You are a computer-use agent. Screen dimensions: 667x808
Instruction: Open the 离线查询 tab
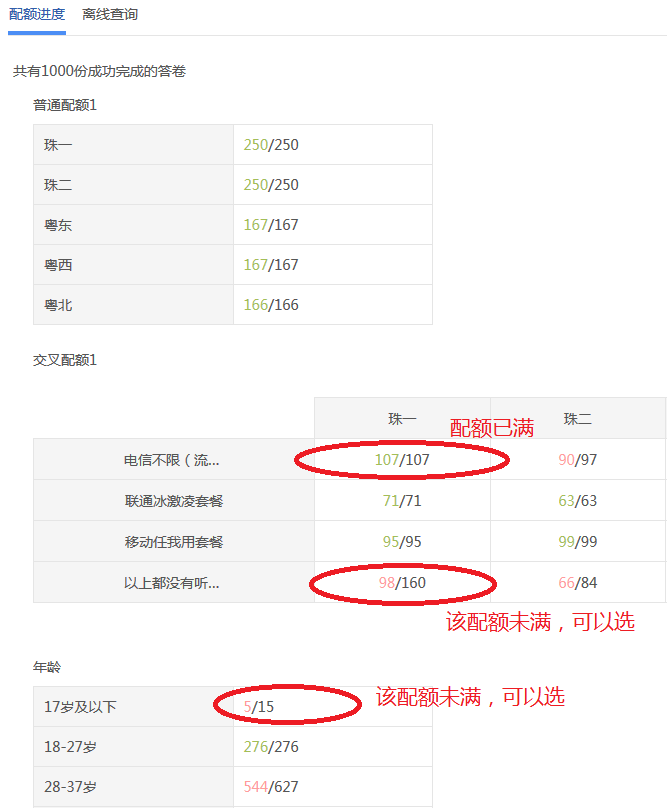click(x=110, y=14)
